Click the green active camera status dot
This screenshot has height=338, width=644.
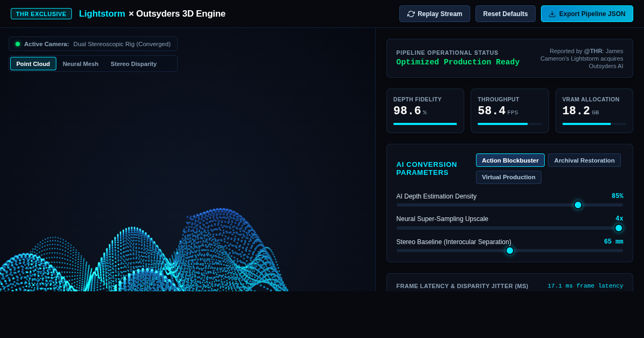tap(18, 44)
